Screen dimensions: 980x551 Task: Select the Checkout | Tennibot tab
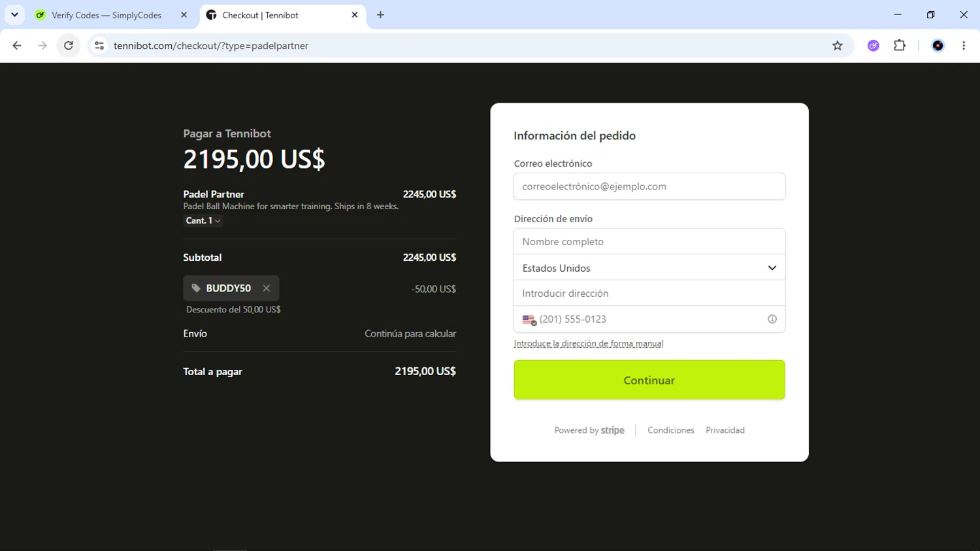pyautogui.click(x=281, y=15)
